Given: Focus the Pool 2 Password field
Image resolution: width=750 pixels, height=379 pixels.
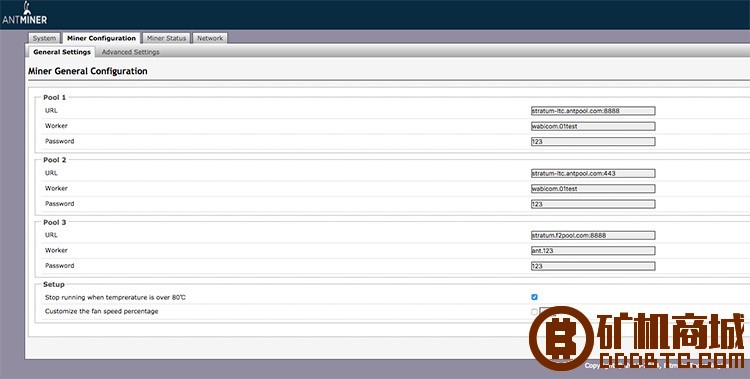Looking at the screenshot, I should pos(593,204).
